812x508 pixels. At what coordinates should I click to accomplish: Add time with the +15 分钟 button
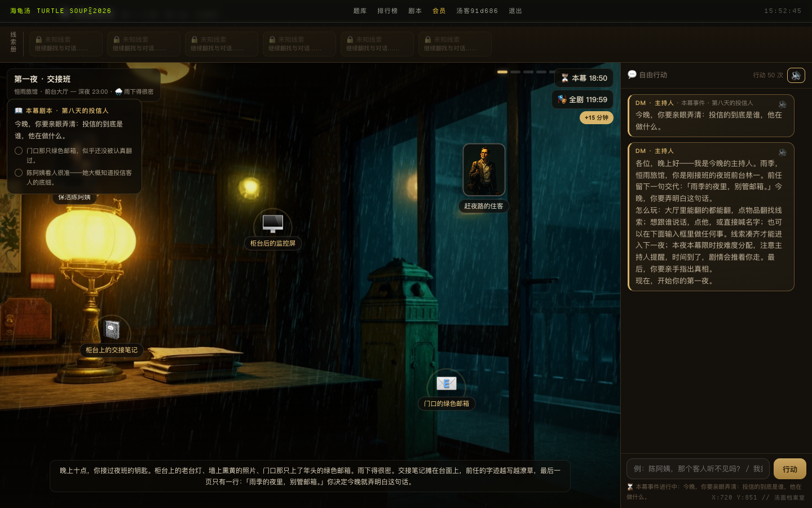click(597, 117)
